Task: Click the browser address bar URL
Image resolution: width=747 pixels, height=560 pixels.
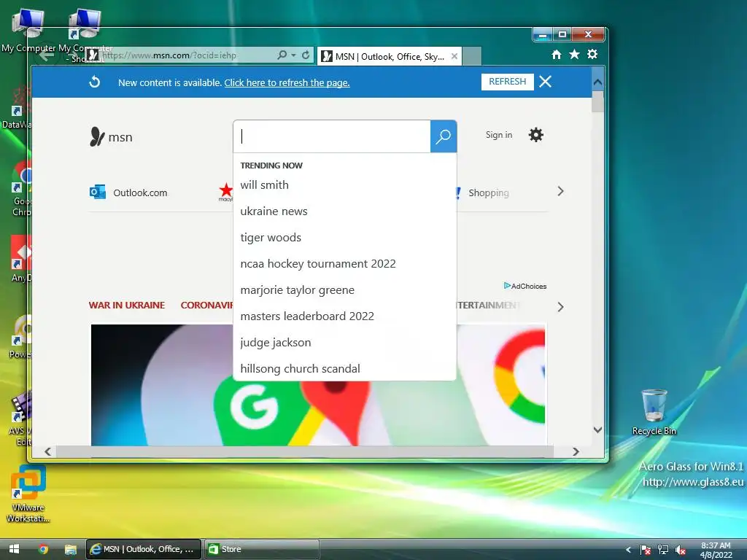Action: [169, 55]
